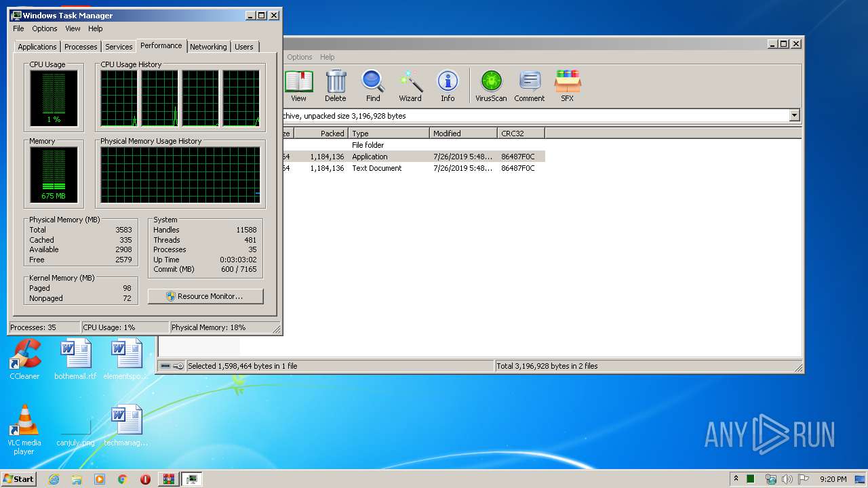Show archive Info in WinRAR
The image size is (868, 488).
pos(448,86)
